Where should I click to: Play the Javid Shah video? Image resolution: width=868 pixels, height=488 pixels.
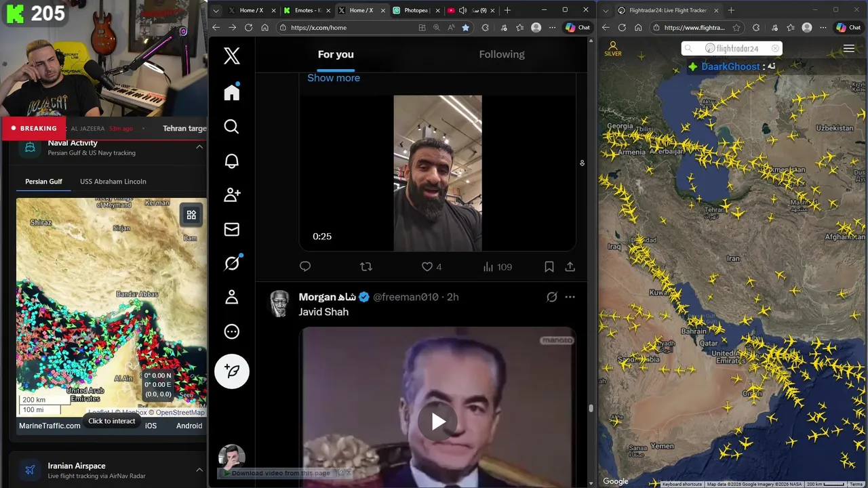coord(438,422)
